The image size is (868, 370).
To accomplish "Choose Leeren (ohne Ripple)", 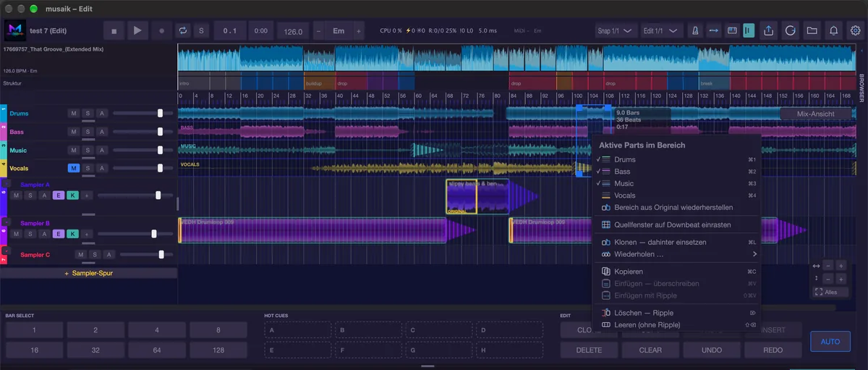I will (x=676, y=325).
